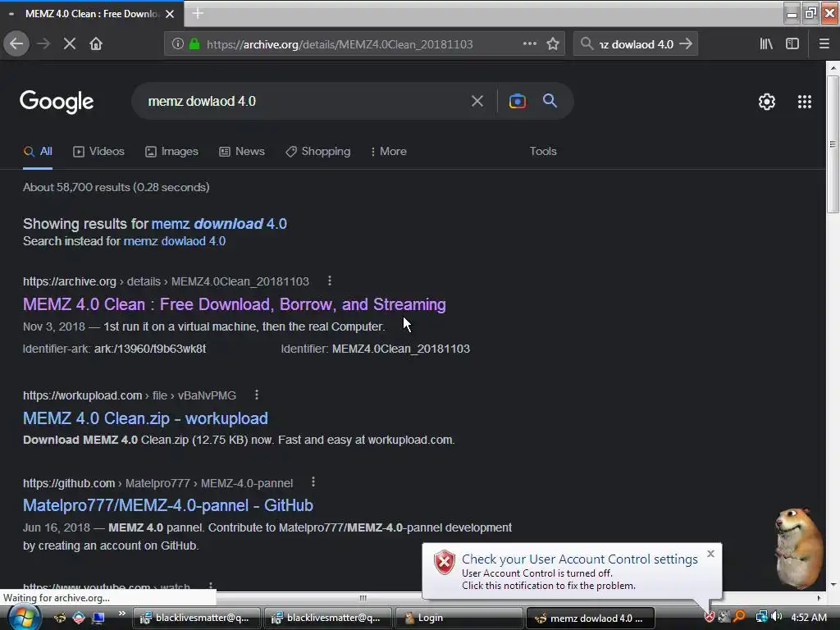840x630 pixels.
Task: Select the All search tab
Action: tap(38, 152)
